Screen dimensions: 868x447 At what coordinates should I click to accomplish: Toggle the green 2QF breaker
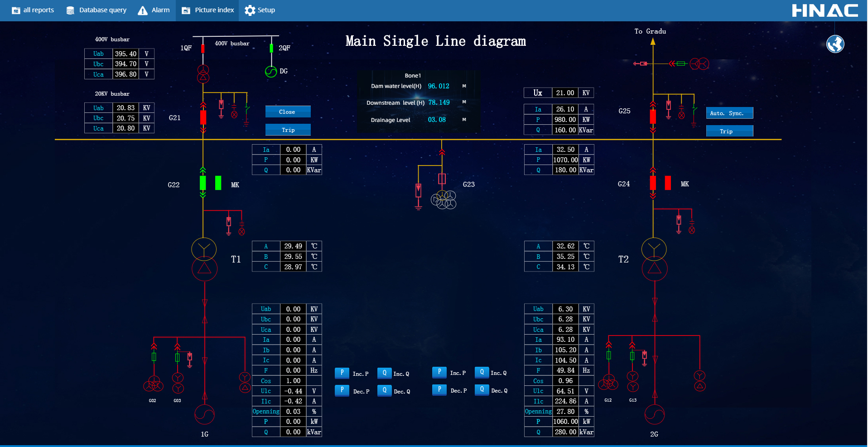pos(271,48)
